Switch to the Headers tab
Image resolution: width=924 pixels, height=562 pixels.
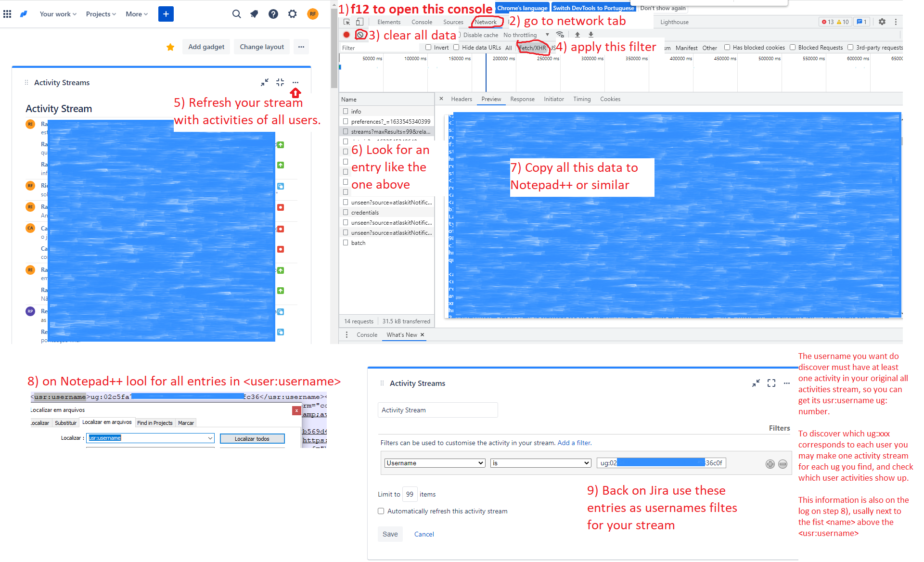461,99
